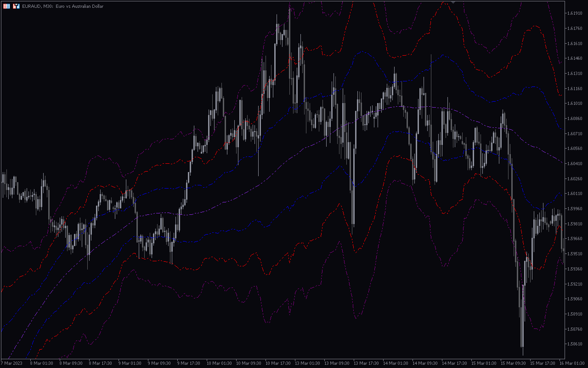This screenshot has height=368, width=588.
Task: Click the 10 Mar 17:30 time label
Action: (x=278, y=363)
